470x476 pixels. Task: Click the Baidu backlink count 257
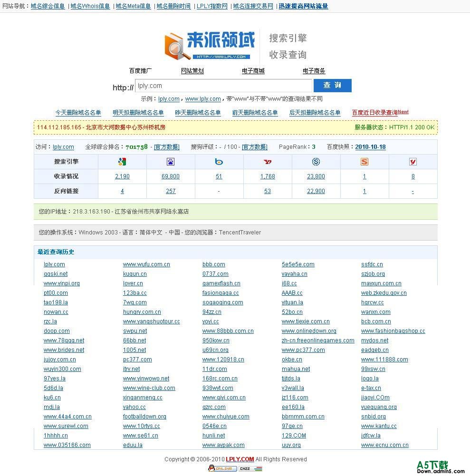[171, 191]
